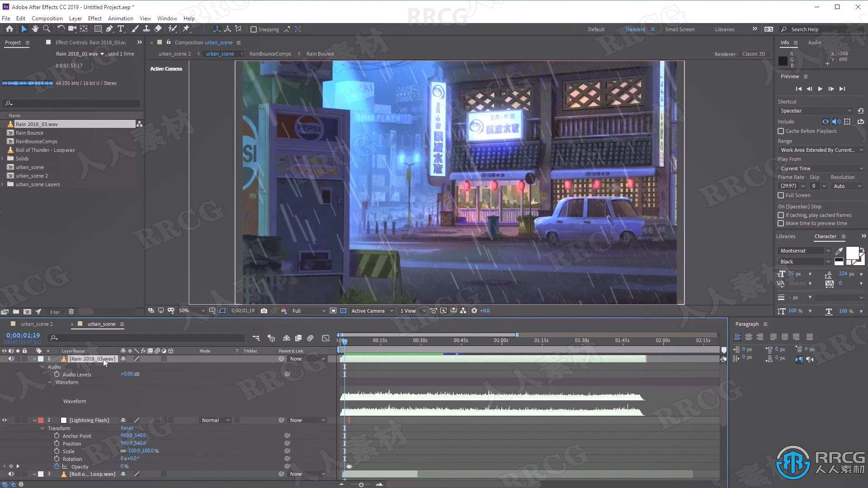868x488 pixels.
Task: Select the Roto Brush tool
Action: 172,29
